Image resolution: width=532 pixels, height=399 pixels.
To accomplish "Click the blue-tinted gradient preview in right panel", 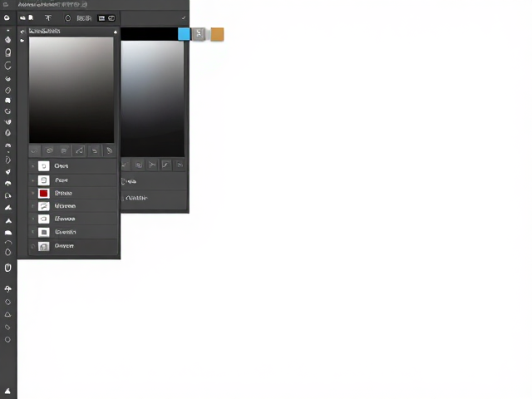I will (153, 99).
